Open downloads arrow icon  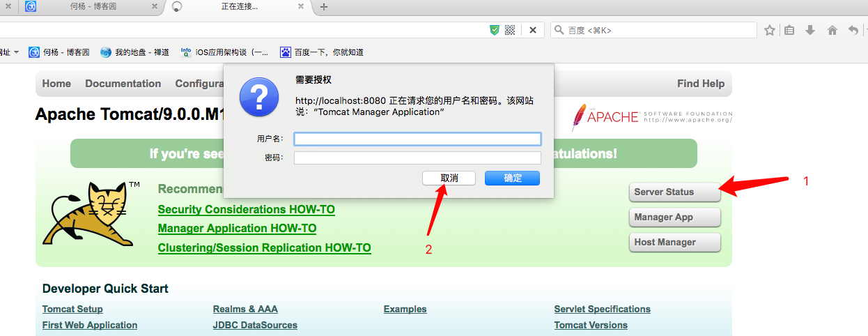(x=810, y=30)
